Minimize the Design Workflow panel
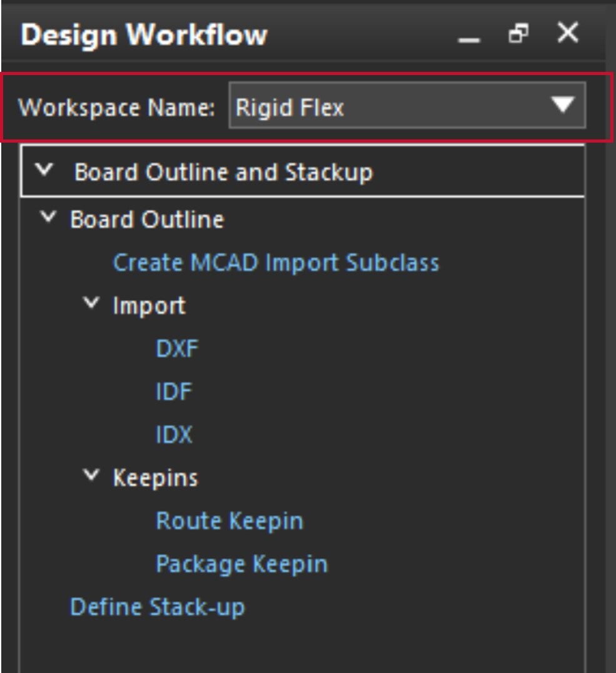616x673 pixels. [x=469, y=40]
